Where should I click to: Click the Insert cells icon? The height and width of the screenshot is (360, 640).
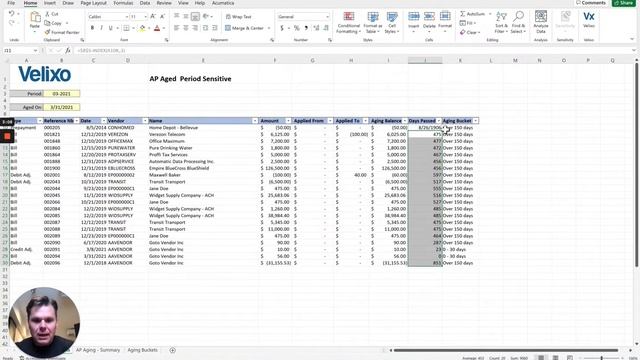(413, 17)
